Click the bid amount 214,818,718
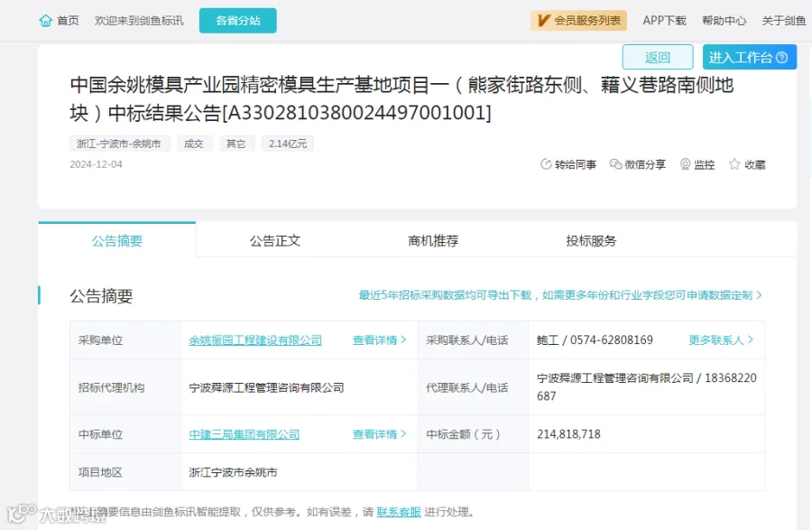The width and height of the screenshot is (812, 530). click(x=568, y=434)
